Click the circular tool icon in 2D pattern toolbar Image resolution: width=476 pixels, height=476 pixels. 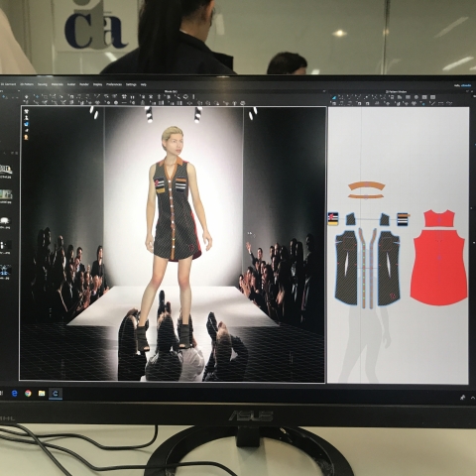[x=416, y=97]
